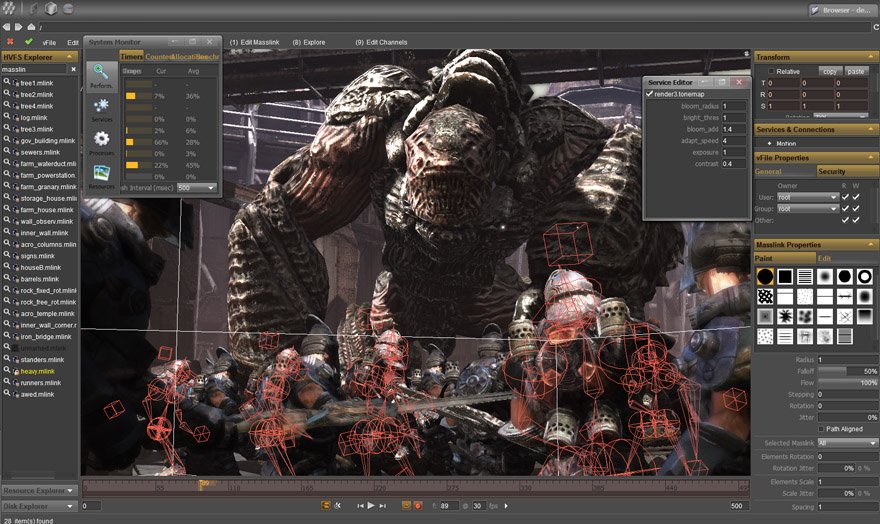Viewport: 880px width, 524px height.
Task: Collapse the Masslink Properties panel
Action: pos(871,245)
